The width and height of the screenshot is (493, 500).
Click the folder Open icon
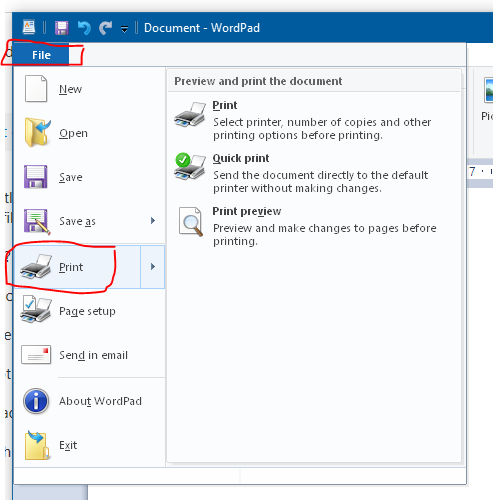[37, 132]
